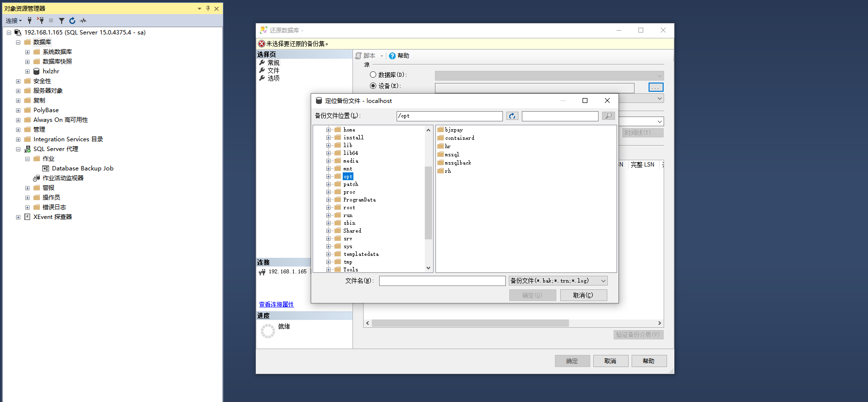Click the search magnifier icon in dialog

pyautogui.click(x=608, y=116)
